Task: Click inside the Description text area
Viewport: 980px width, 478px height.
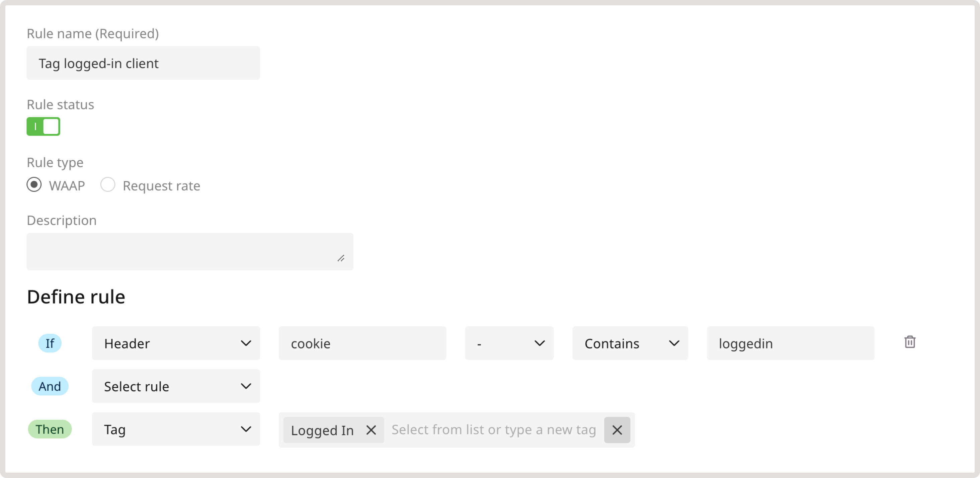Action: click(x=190, y=251)
